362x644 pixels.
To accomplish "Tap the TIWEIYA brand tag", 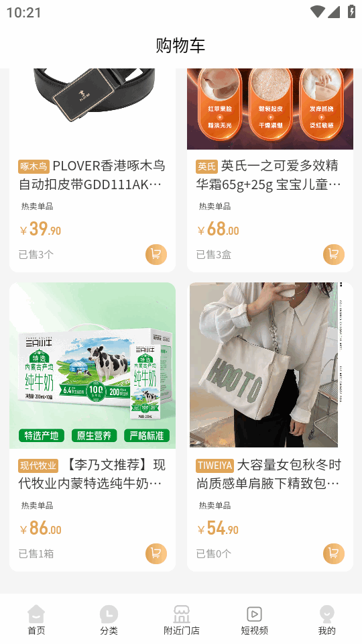I will point(215,466).
